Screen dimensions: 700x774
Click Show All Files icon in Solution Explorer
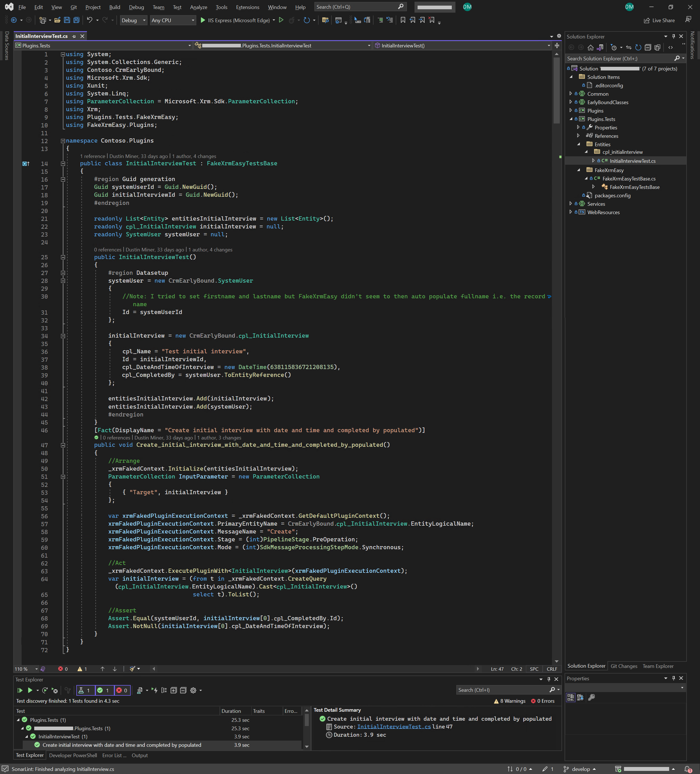pyautogui.click(x=657, y=48)
